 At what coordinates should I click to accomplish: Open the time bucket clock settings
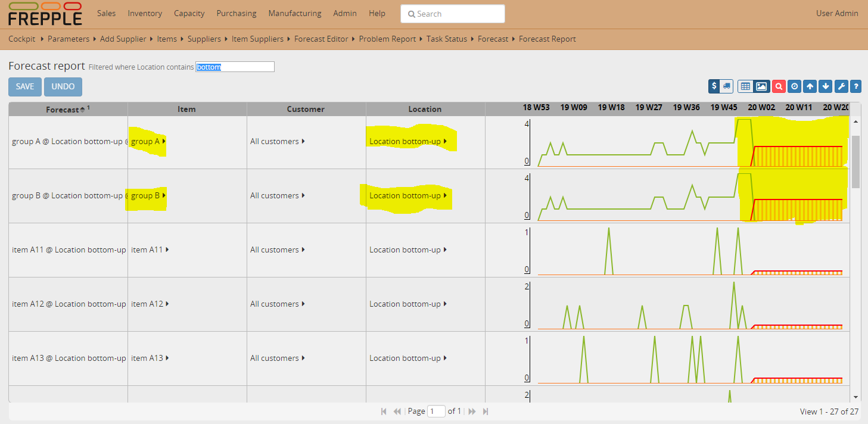pyautogui.click(x=794, y=86)
